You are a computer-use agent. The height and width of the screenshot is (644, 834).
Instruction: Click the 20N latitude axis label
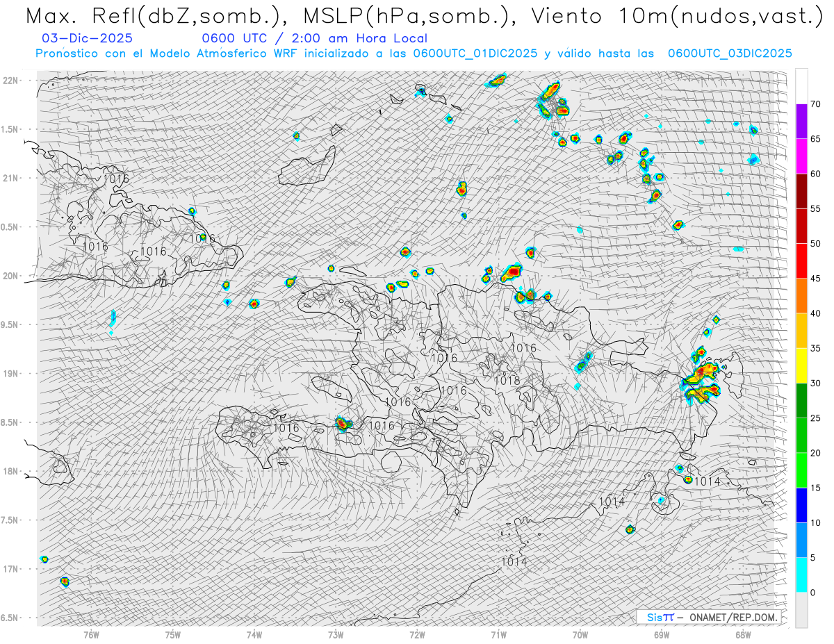[x=12, y=276]
